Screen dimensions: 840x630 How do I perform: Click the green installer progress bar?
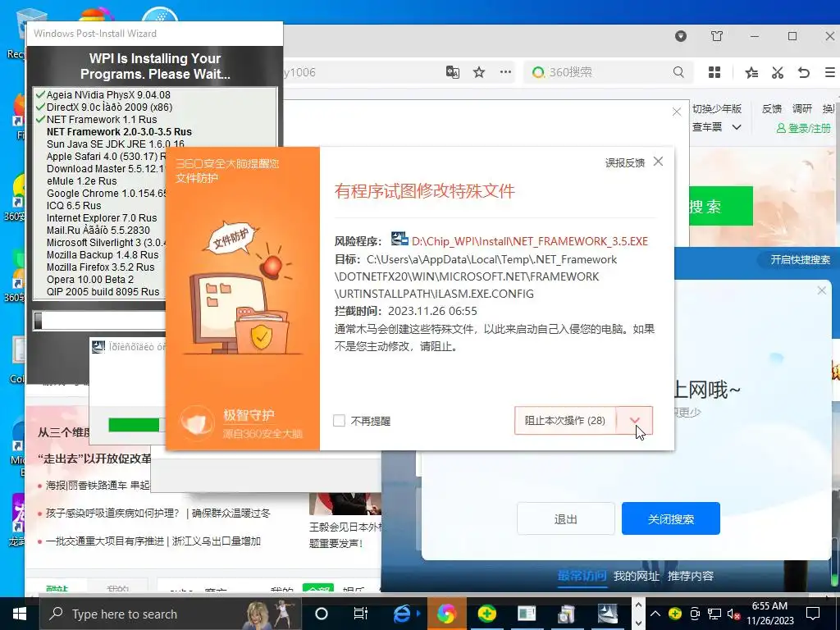(x=134, y=425)
